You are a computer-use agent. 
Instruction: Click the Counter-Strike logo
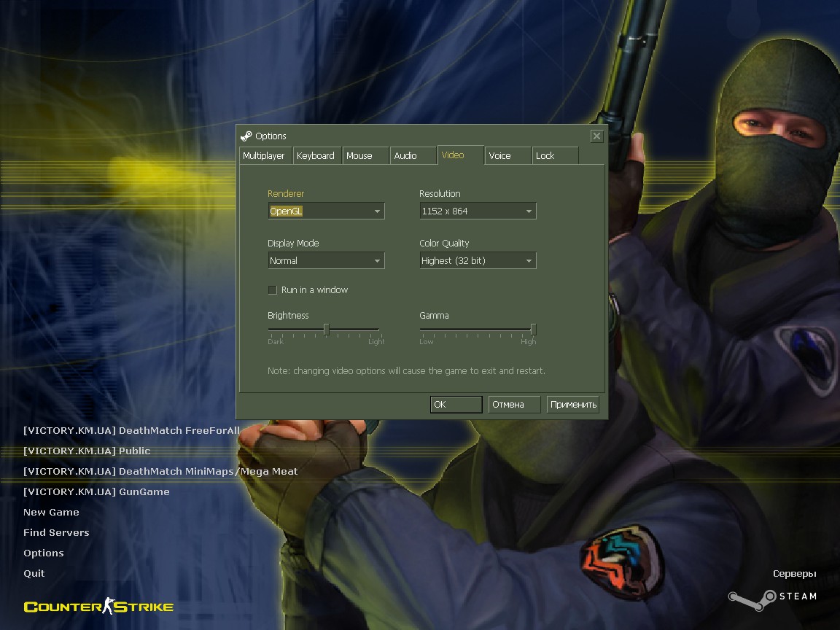(98, 607)
